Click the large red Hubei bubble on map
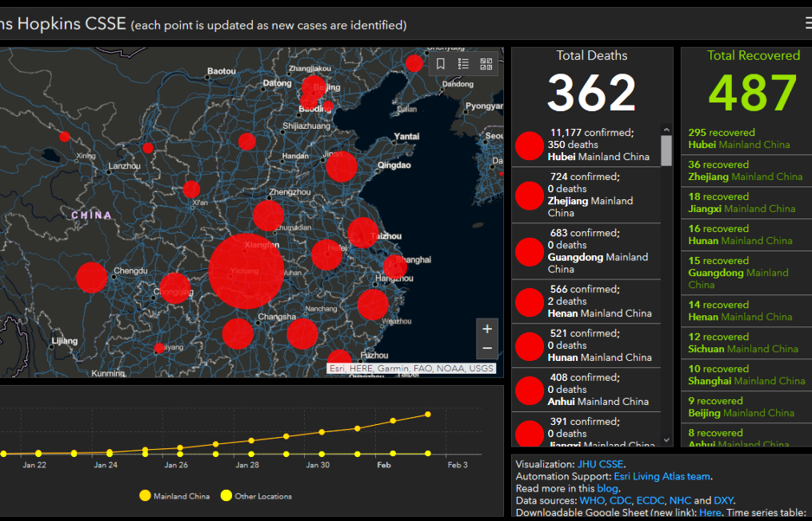The height and width of the screenshot is (521, 812). click(246, 271)
